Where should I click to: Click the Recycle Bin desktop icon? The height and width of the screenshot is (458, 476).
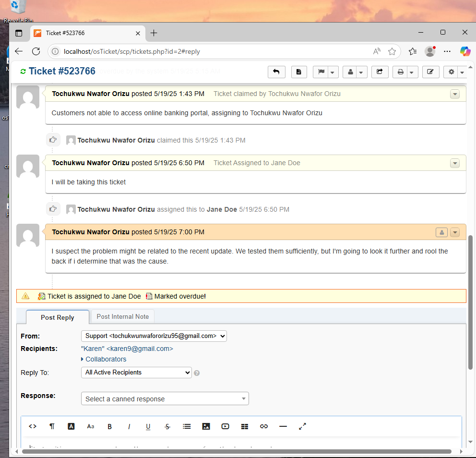(x=18, y=12)
